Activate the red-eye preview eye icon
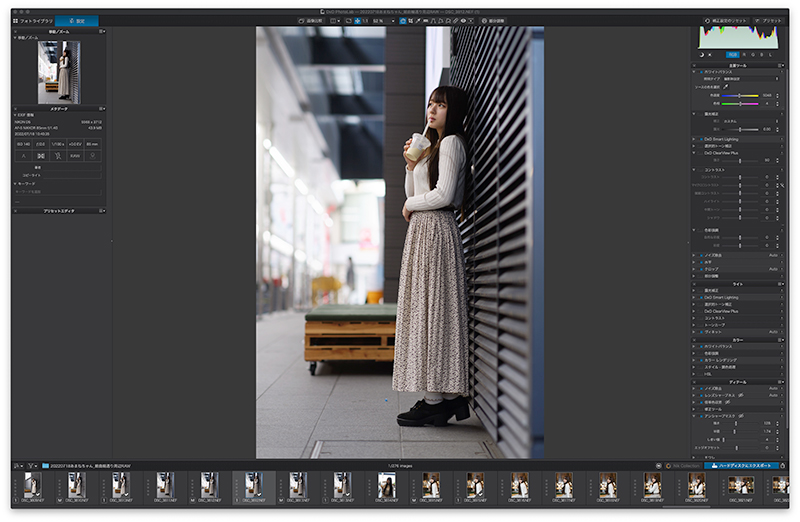Viewport: 800px width, 522px height. pyautogui.click(x=463, y=21)
